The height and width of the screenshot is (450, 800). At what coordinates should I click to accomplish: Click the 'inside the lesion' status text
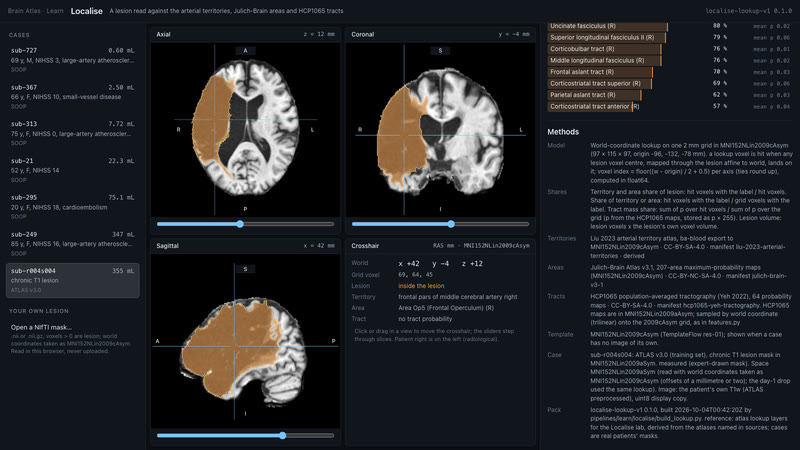coord(421,286)
